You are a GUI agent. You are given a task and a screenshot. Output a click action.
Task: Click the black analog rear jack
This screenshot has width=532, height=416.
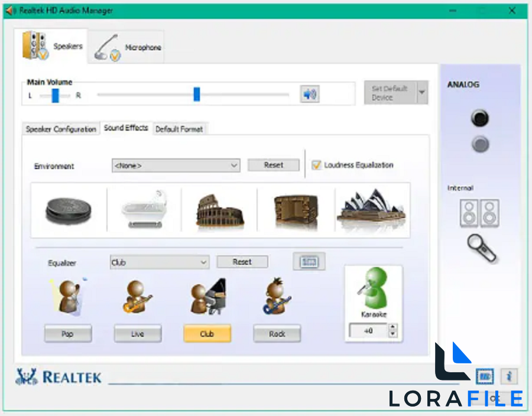tap(479, 118)
